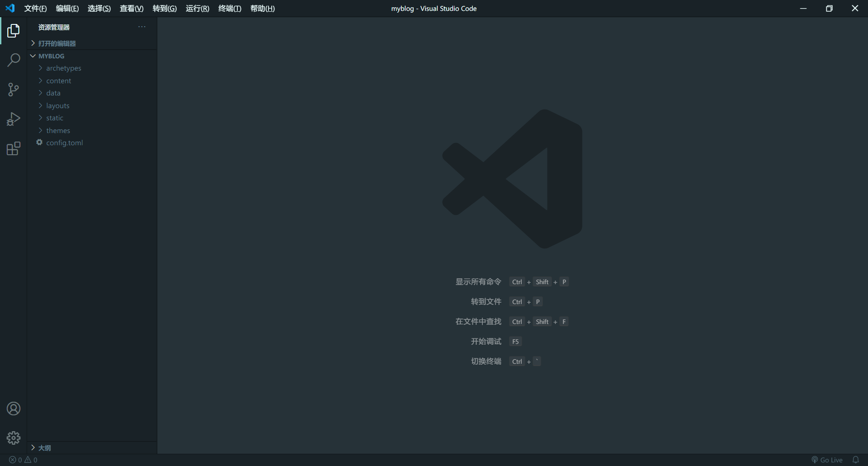Collapse the MYBLOG folder section
The image size is (868, 466).
click(92, 56)
